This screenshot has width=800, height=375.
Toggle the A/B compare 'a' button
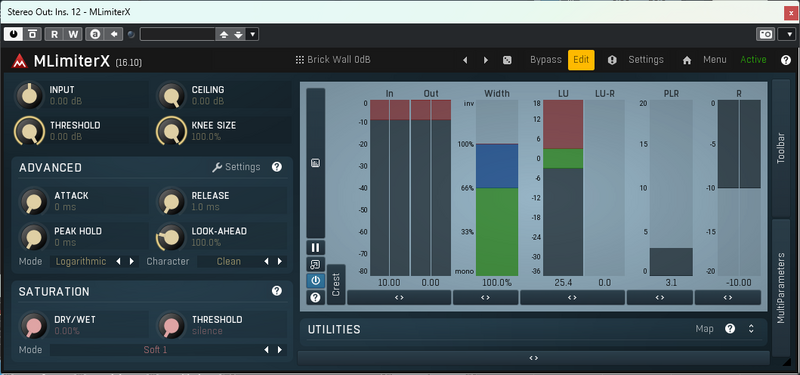[95, 34]
